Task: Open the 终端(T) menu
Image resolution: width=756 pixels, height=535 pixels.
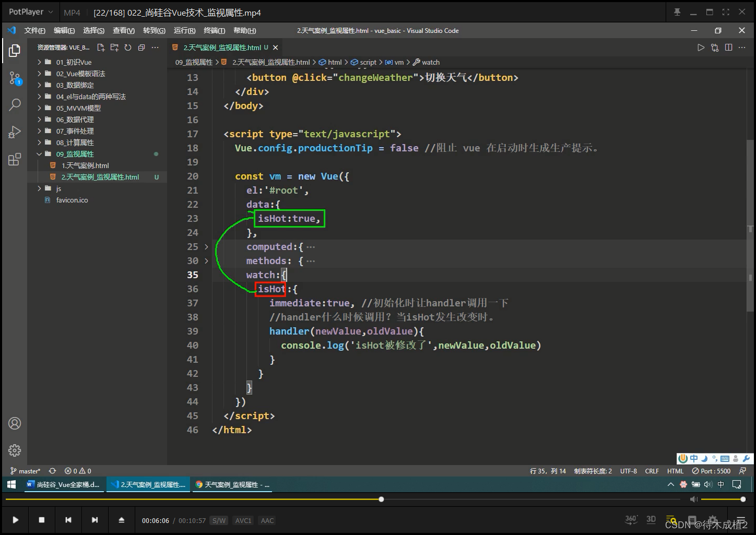Action: point(214,30)
